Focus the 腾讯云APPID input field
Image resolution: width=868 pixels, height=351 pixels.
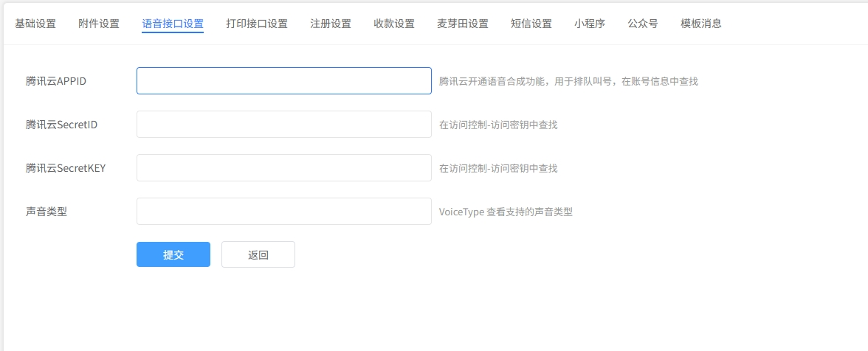point(283,81)
